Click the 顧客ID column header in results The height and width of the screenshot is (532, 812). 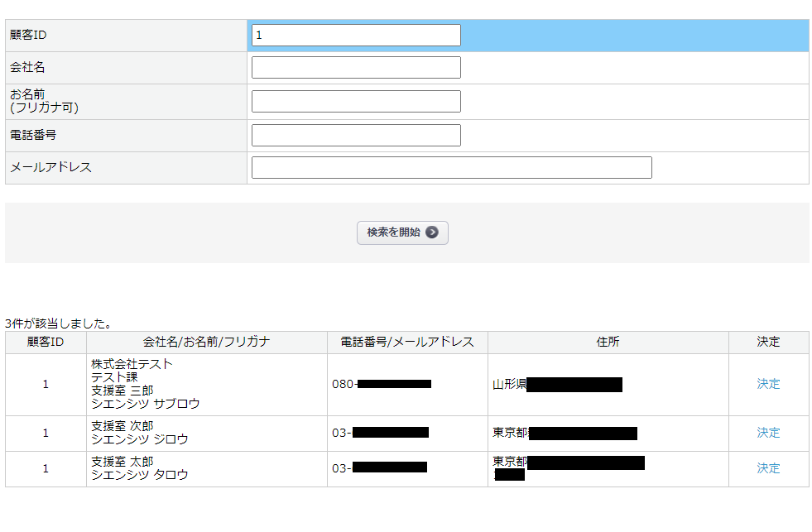pos(46,342)
